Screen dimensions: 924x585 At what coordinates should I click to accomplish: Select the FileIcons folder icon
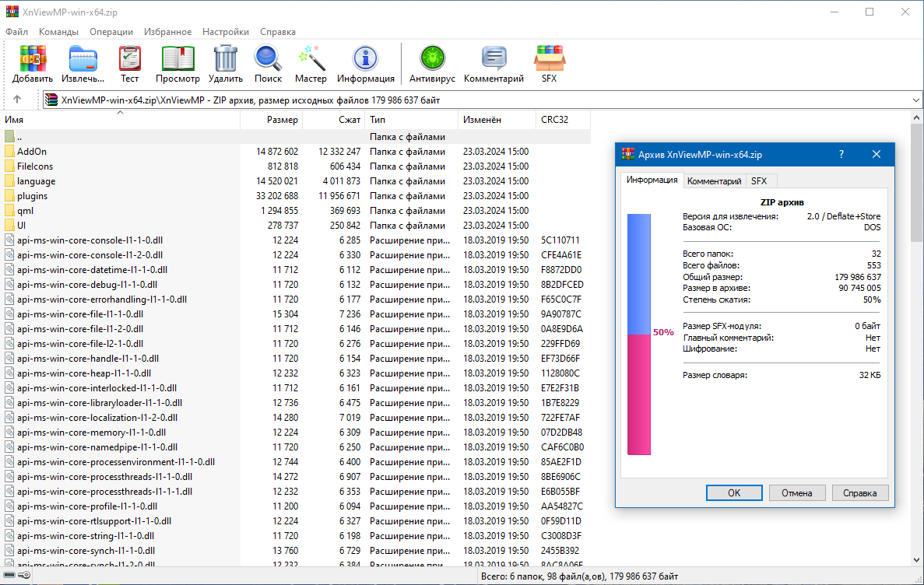(x=9, y=166)
